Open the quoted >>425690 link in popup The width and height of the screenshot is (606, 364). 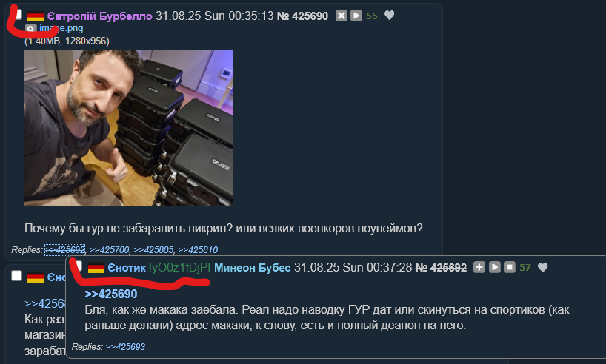click(x=111, y=294)
